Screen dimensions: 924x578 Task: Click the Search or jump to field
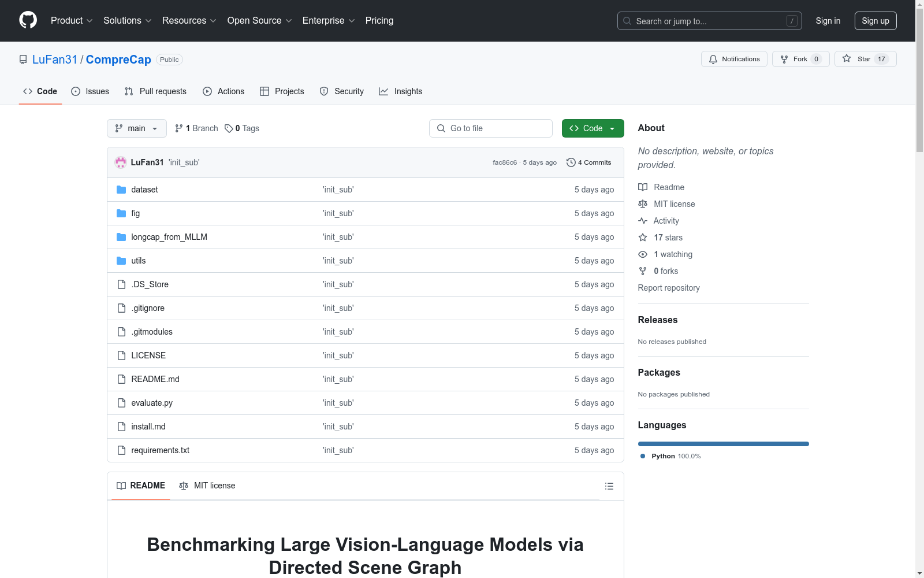710,21
